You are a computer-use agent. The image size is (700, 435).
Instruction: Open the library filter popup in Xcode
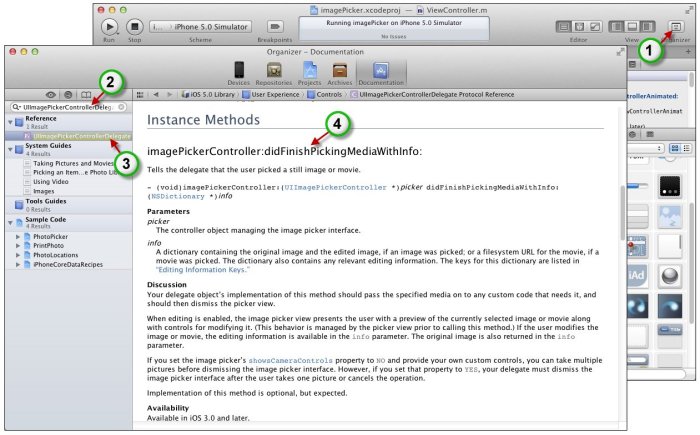pos(646,148)
